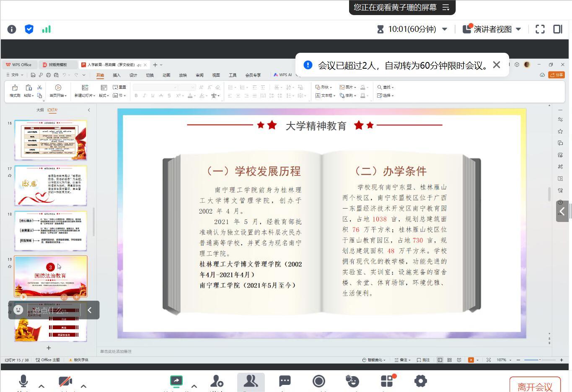Toggle the microphone mute in meeting bar
This screenshot has width=572, height=392.
(23, 381)
